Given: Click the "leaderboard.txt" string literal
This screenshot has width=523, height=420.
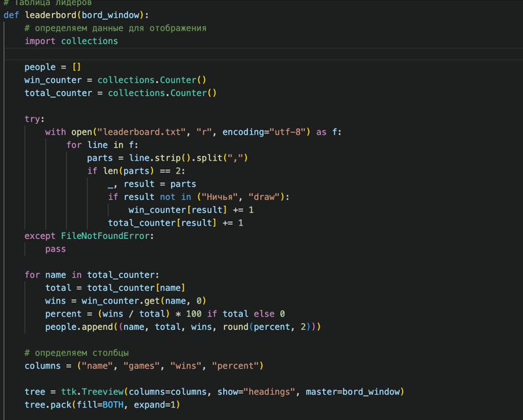Looking at the screenshot, I should 141,132.
